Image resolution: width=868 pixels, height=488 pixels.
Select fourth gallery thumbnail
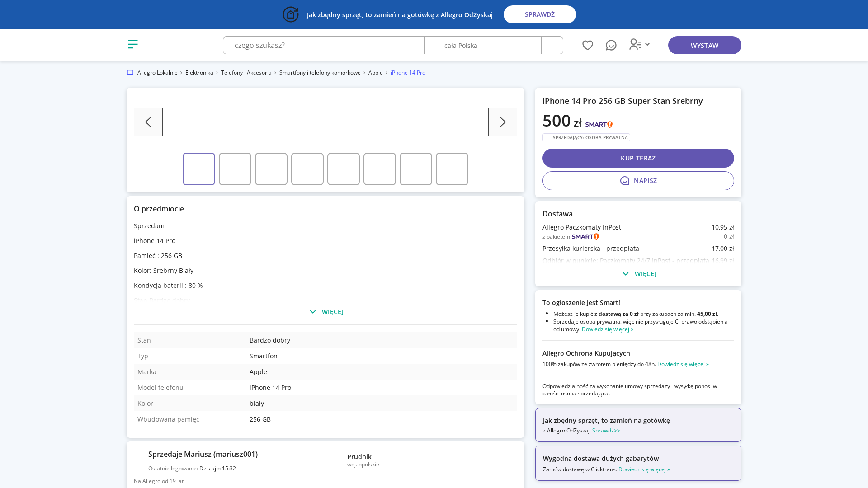[307, 169]
